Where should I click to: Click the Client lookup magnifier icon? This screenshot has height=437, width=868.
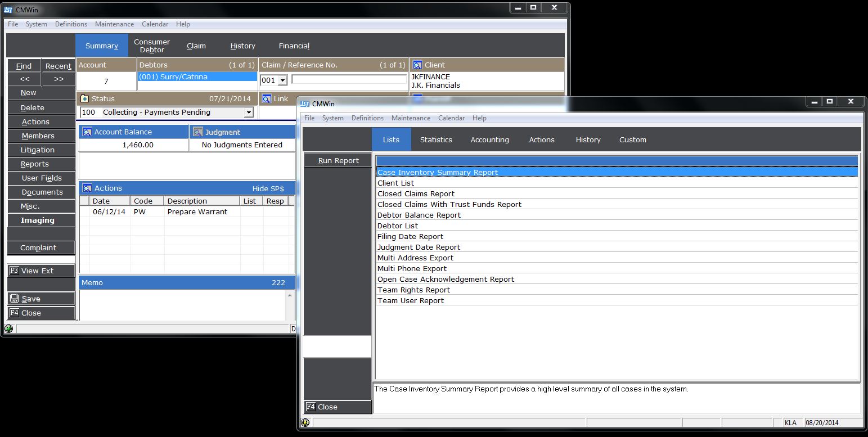[417, 65]
